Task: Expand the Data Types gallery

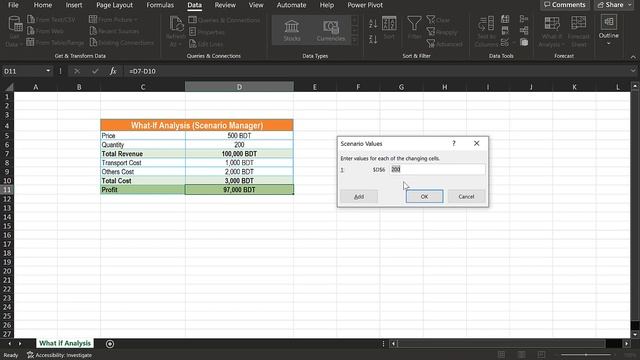Action: [x=354, y=40]
